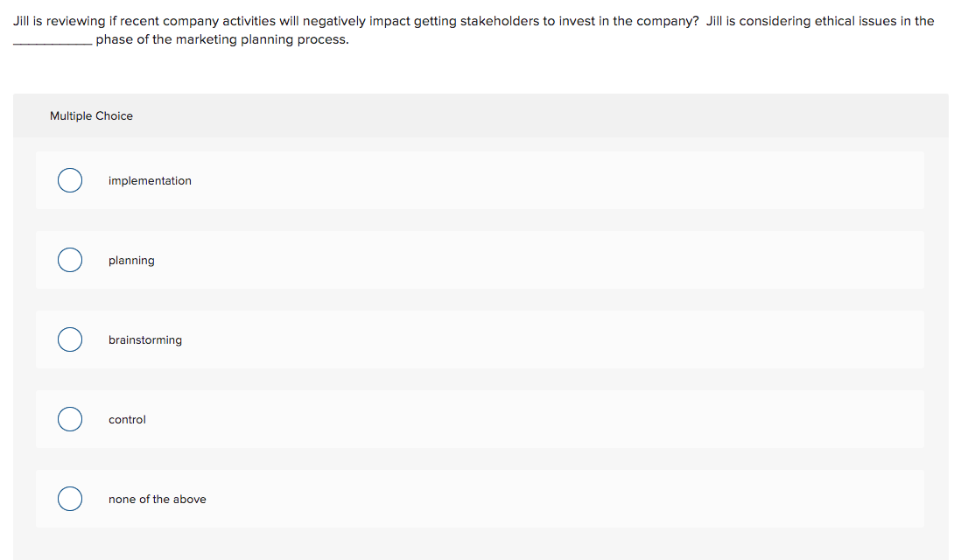
Task: Select the radio button for none of the above
Action: 70,499
